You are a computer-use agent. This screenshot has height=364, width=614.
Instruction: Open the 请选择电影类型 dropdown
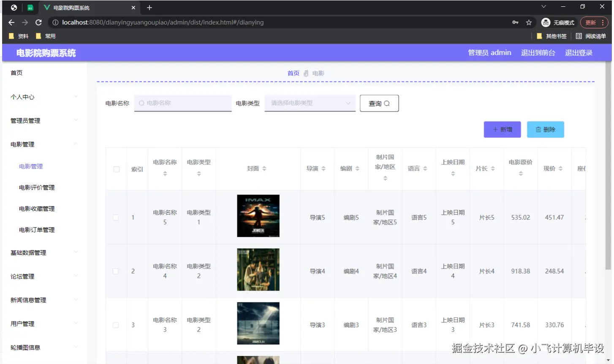point(310,103)
